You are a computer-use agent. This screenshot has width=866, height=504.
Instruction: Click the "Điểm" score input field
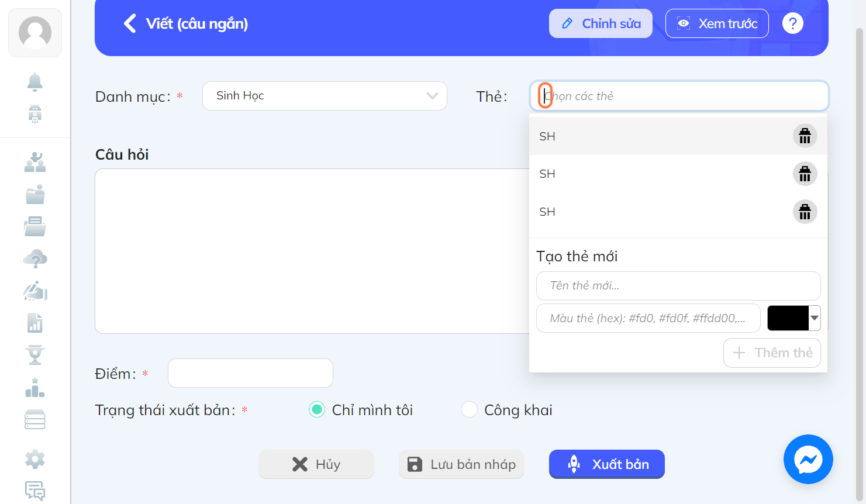coord(250,373)
